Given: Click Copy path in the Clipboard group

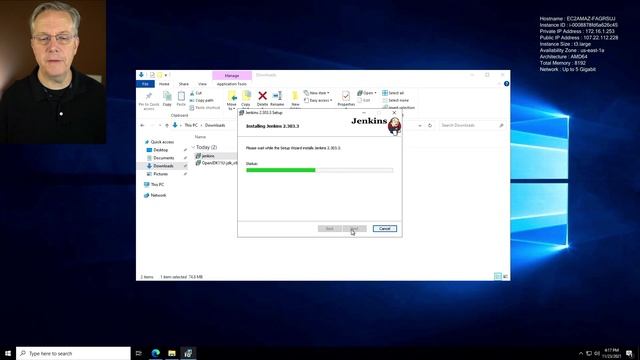Looking at the screenshot, I should 202,100.
